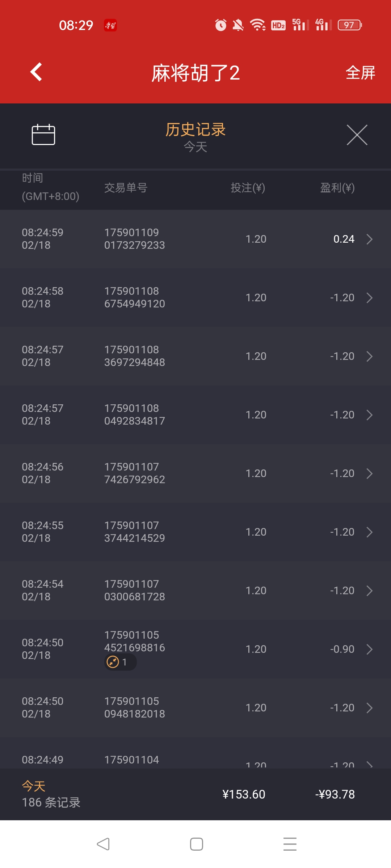This screenshot has width=391, height=868.
Task: Tap the Android home square button
Action: coord(197,844)
